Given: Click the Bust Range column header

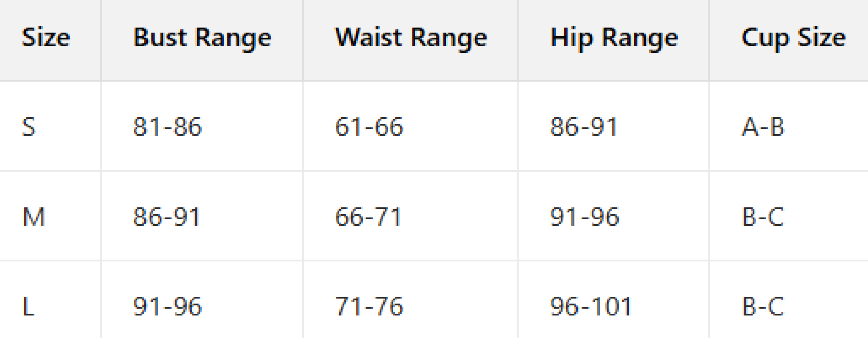Looking at the screenshot, I should [x=202, y=38].
